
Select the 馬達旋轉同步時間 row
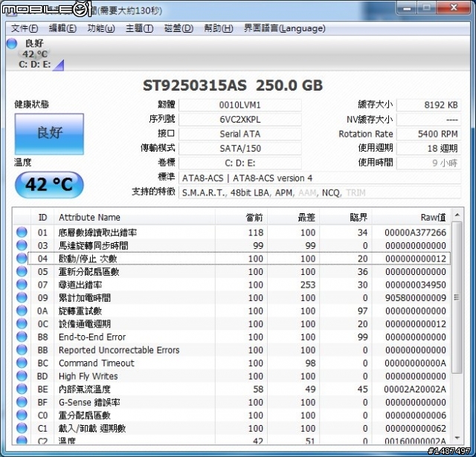[x=232, y=245]
